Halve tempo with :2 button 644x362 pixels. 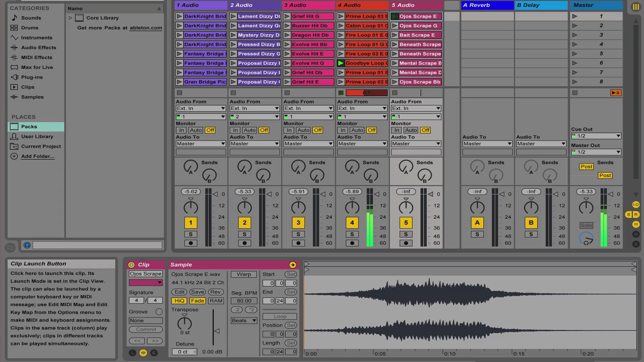pos(237,310)
